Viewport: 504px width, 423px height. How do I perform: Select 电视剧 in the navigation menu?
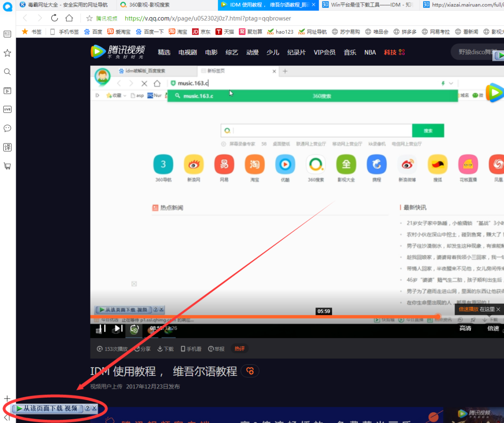tap(188, 52)
